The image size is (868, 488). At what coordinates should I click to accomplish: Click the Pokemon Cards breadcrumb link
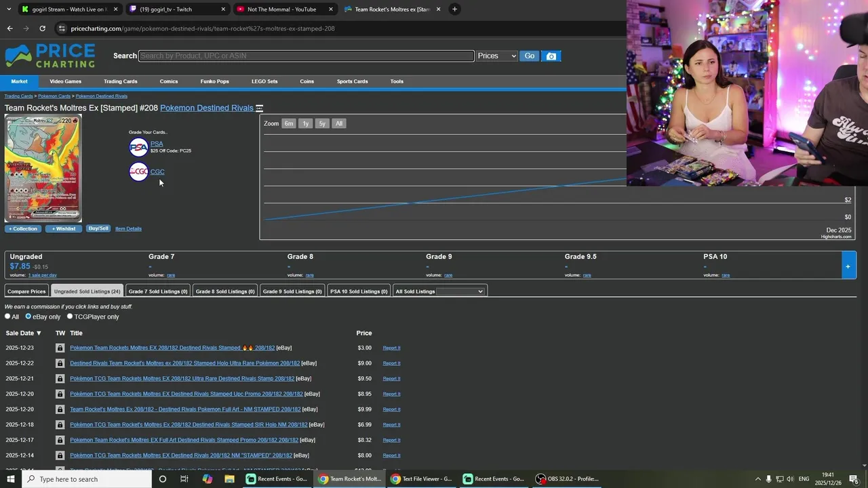(54, 96)
